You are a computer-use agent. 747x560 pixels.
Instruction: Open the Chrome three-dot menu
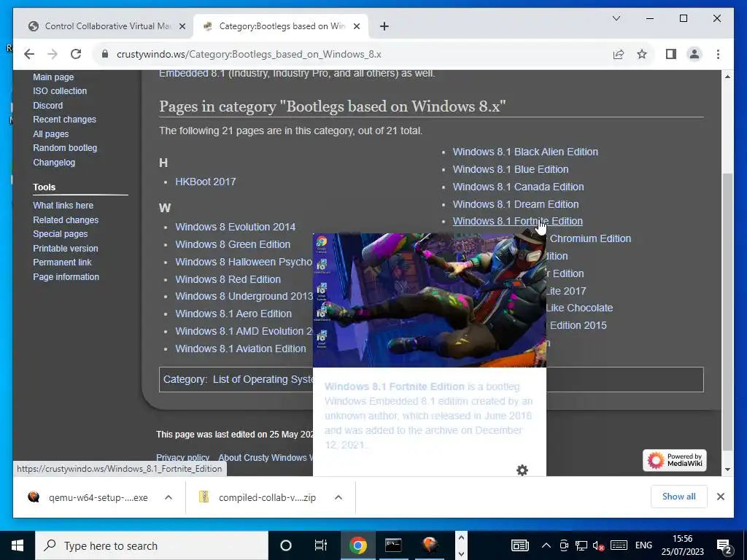718,54
